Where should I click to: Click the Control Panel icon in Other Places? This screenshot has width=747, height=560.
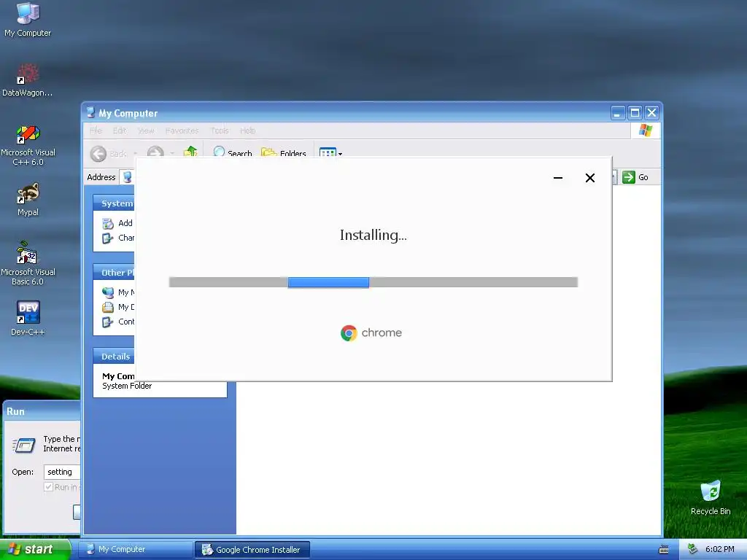(x=108, y=322)
